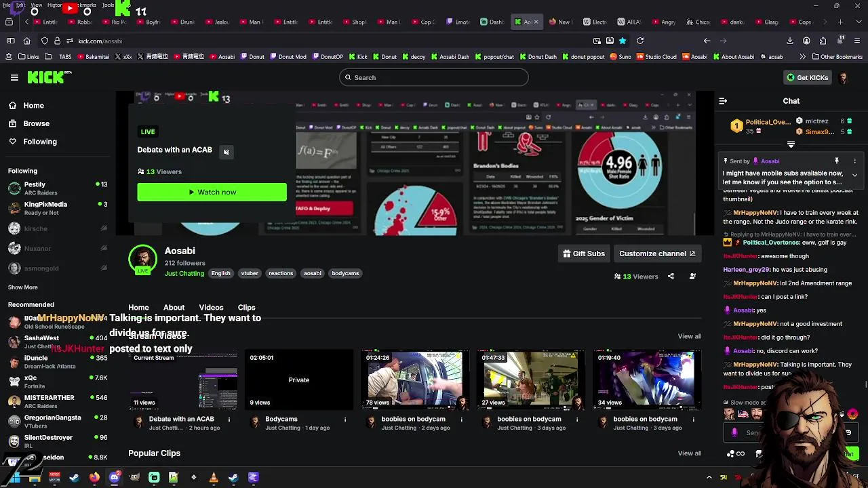
Task: Open xQc recommended channel
Action: 58,382
